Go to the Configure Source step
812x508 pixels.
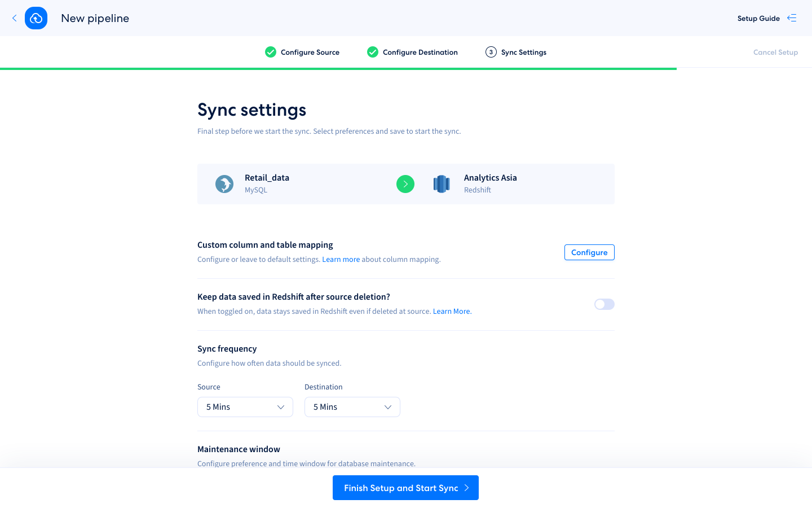(x=310, y=52)
